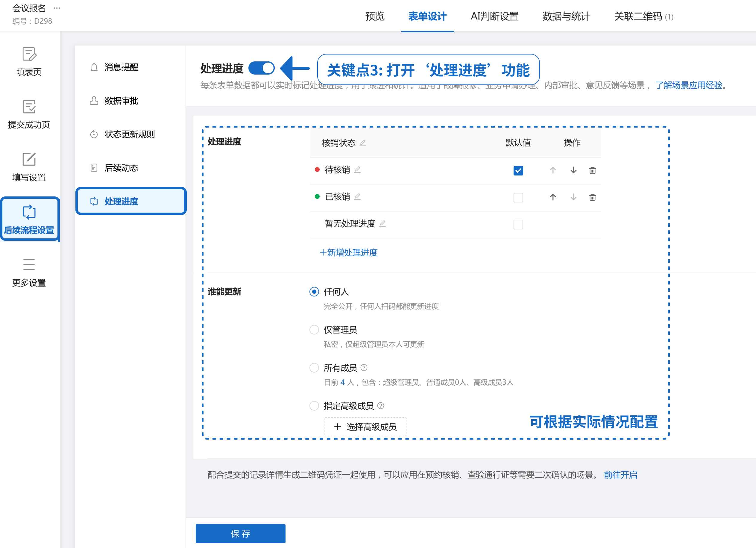The height and width of the screenshot is (548, 756).
Task: Move 待核销 down with arrow icon
Action: 573,170
